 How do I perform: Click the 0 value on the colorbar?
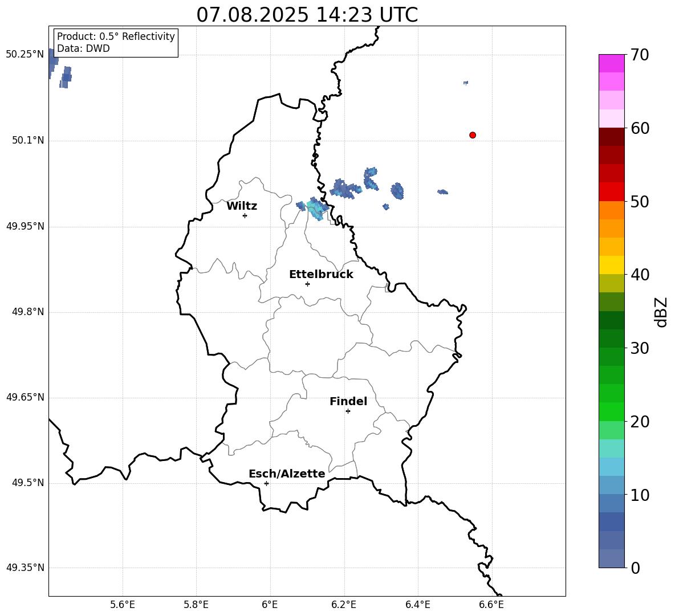pos(635,568)
